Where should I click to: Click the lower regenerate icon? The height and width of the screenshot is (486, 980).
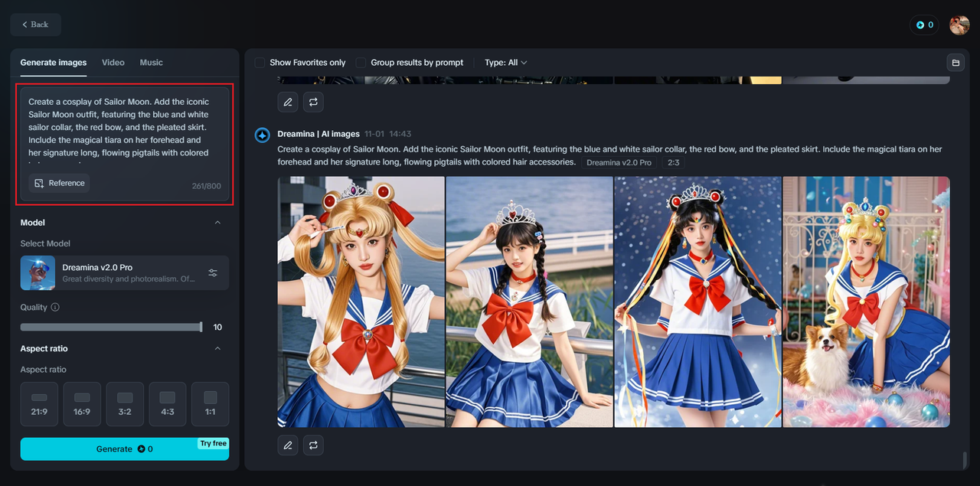click(x=313, y=445)
